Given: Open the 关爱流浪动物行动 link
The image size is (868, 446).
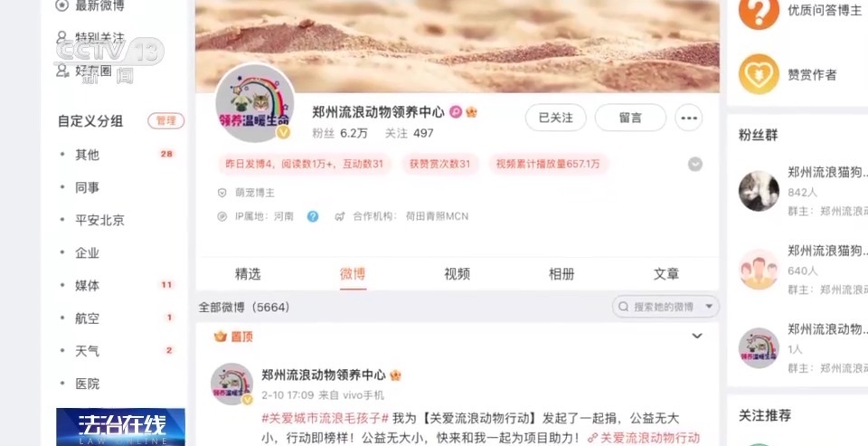Looking at the screenshot, I should pyautogui.click(x=644, y=438).
